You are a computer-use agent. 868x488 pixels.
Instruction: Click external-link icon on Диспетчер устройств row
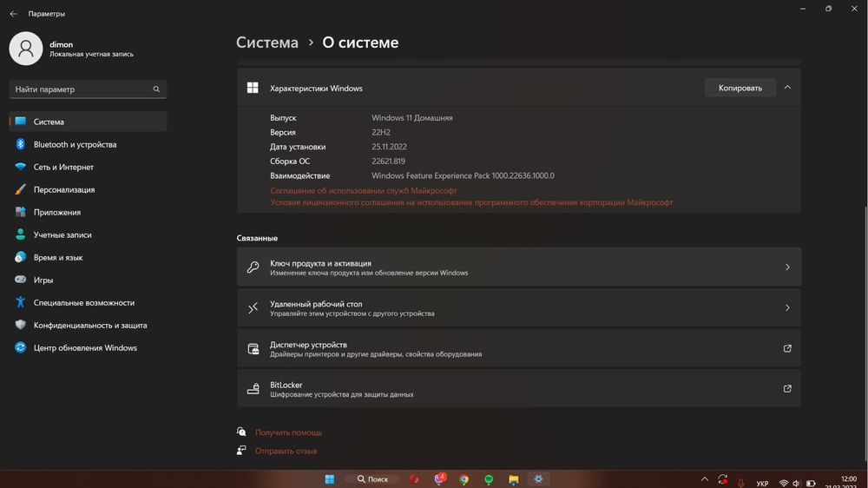pyautogui.click(x=787, y=348)
